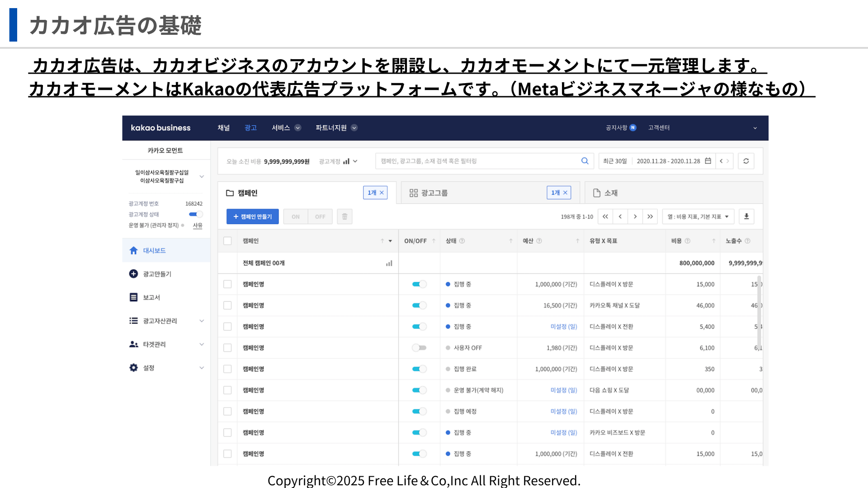This screenshot has height=488, width=868.
Task: Click the download icon above table
Action: [746, 216]
